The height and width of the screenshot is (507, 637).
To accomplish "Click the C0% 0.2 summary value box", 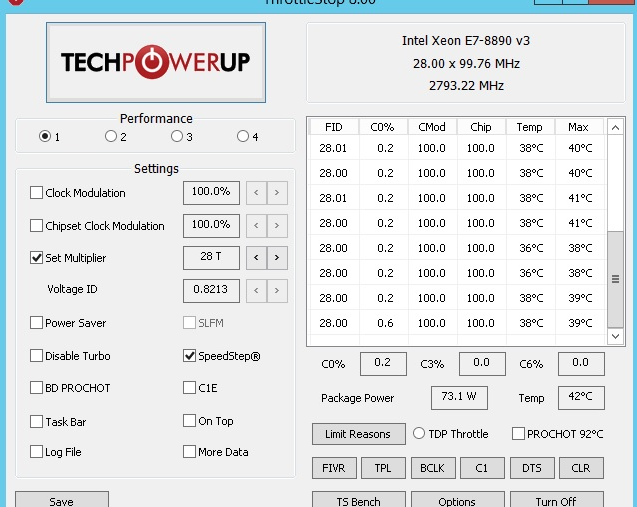I will (383, 364).
